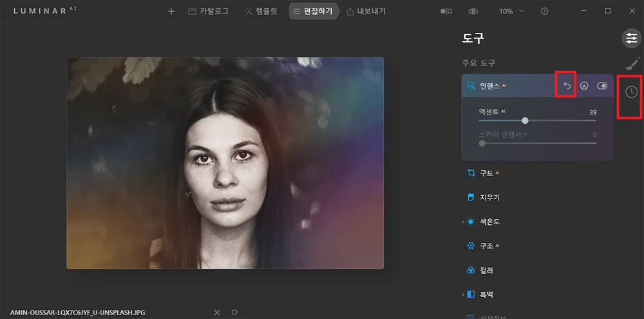Viewport: 644px width, 319px height.
Task: Expand the 흑백 tool section
Action: point(486,295)
